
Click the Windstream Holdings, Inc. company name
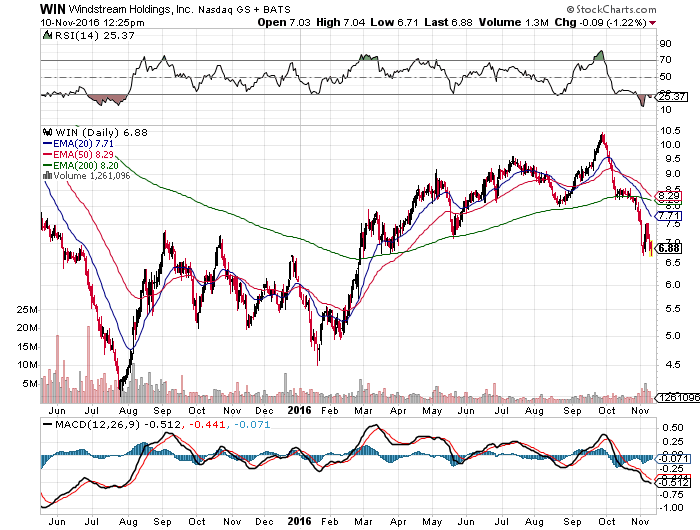click(x=131, y=9)
